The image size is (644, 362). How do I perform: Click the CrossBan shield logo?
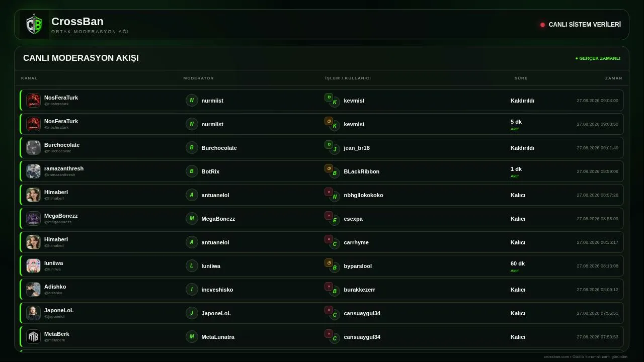tap(34, 25)
